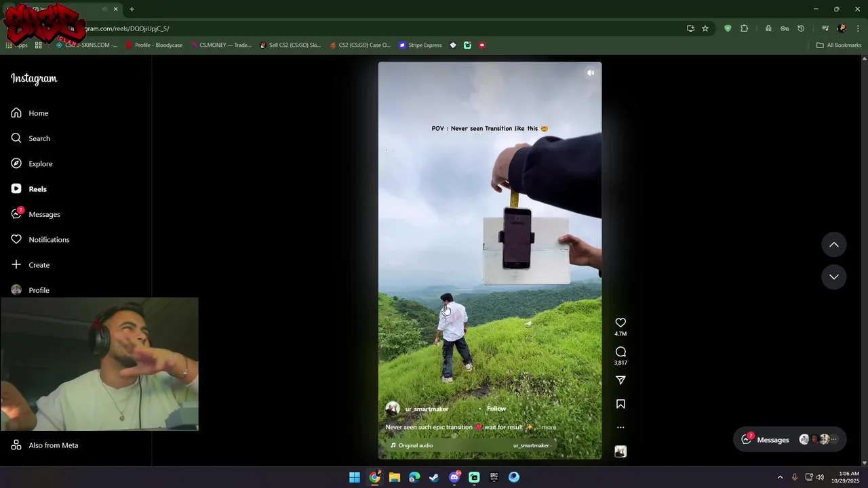This screenshot has height=488, width=868.
Task: Show hidden system tray icons chevron
Action: tap(780, 477)
